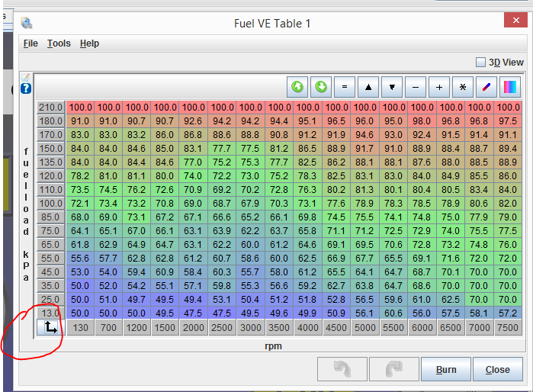Click the plus add toolbar button
Viewport: 533px width, 392px height.
pos(439,87)
